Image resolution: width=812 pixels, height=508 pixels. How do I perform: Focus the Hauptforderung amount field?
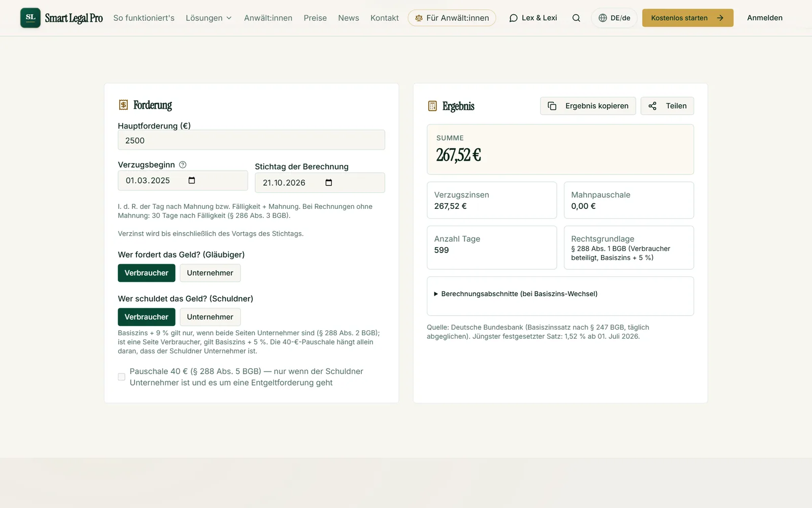click(x=251, y=140)
